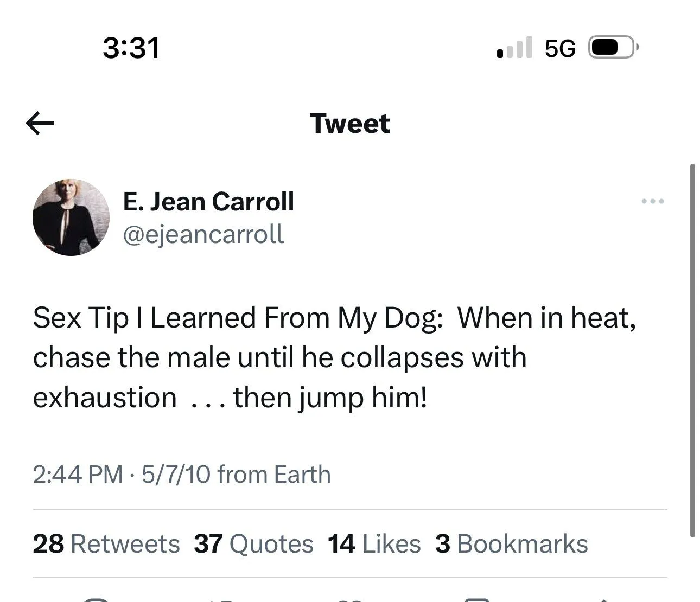
Task: Open the three-dot more options menu
Action: (x=652, y=201)
